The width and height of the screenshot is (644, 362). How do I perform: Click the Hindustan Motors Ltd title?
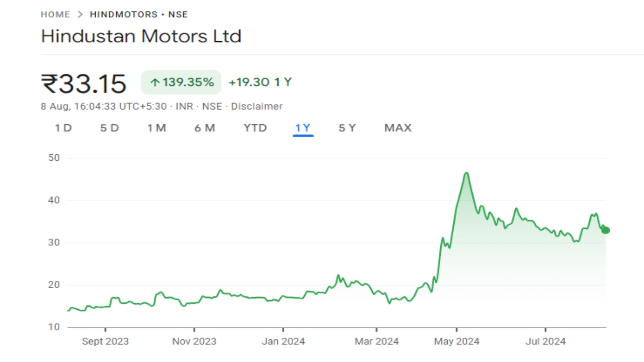coord(141,36)
